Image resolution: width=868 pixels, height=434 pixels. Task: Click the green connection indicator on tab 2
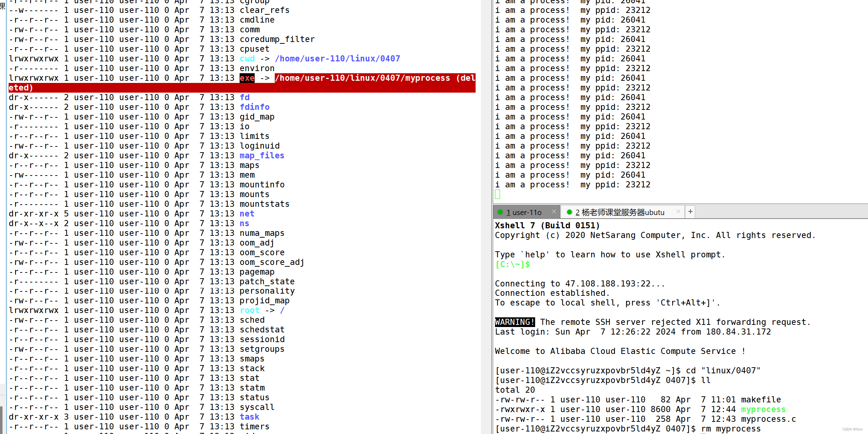pyautogui.click(x=569, y=212)
